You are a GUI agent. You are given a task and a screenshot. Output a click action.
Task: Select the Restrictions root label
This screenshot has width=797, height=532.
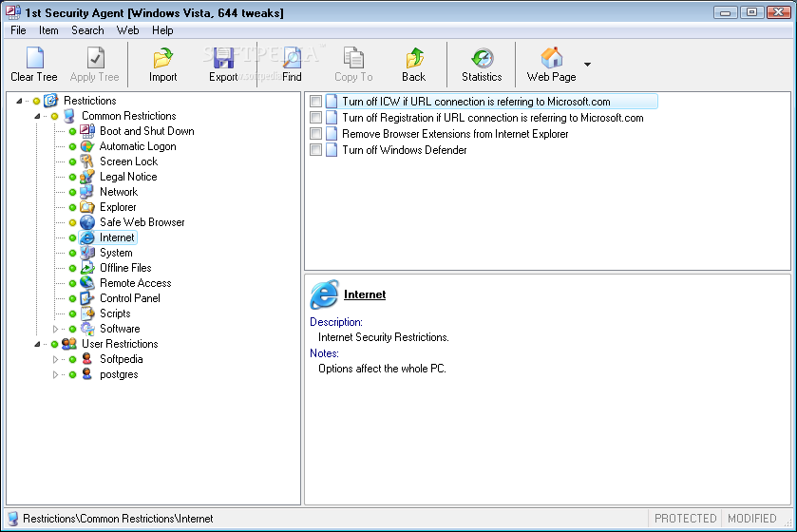pos(90,101)
